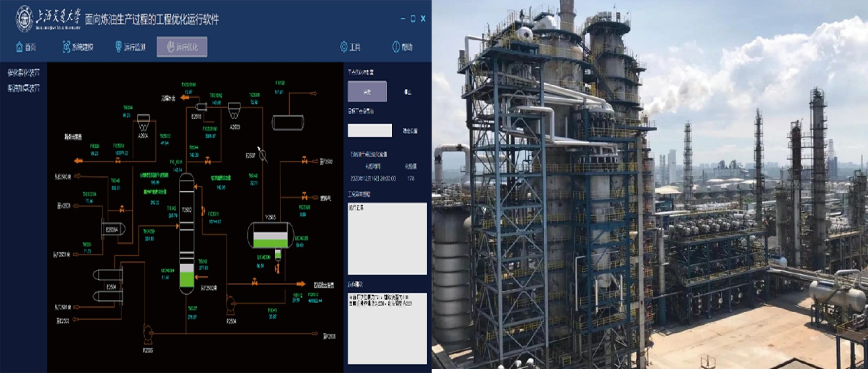
Task: Click the A2503 air cooler icon
Action: click(x=234, y=110)
